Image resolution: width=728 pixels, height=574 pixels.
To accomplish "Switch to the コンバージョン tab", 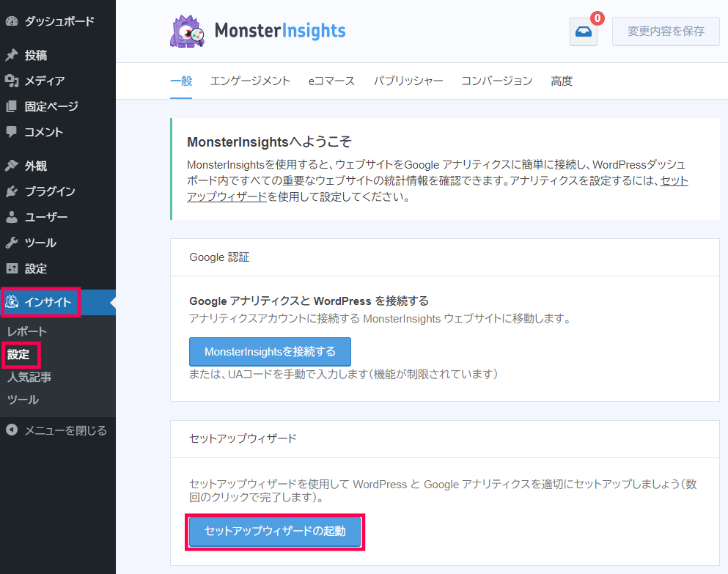I will pyautogui.click(x=497, y=81).
